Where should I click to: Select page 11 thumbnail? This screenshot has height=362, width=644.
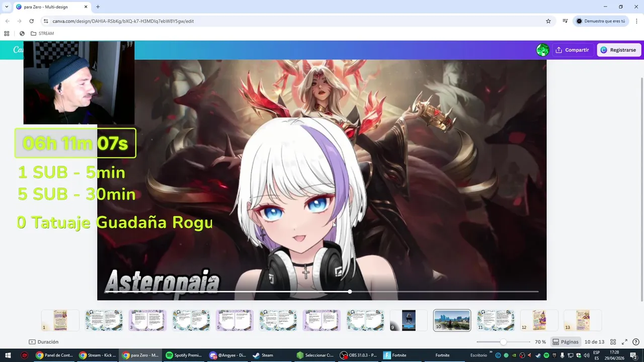point(496,320)
